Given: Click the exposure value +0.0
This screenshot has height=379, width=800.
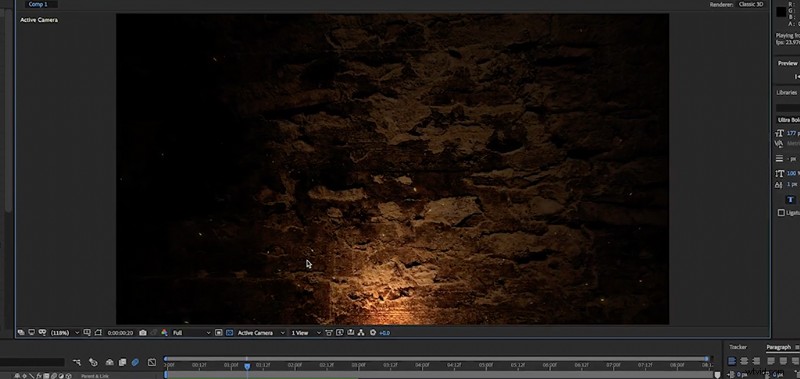Looking at the screenshot, I should point(385,333).
